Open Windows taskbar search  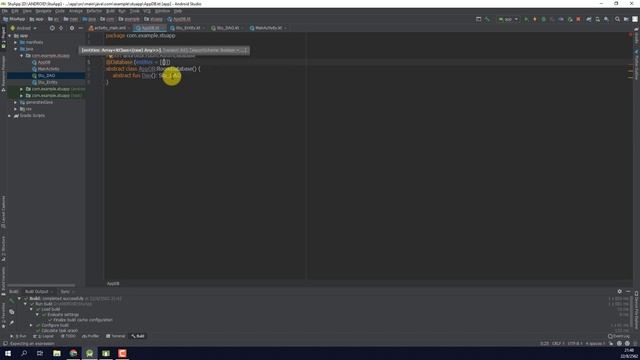(x=24, y=353)
